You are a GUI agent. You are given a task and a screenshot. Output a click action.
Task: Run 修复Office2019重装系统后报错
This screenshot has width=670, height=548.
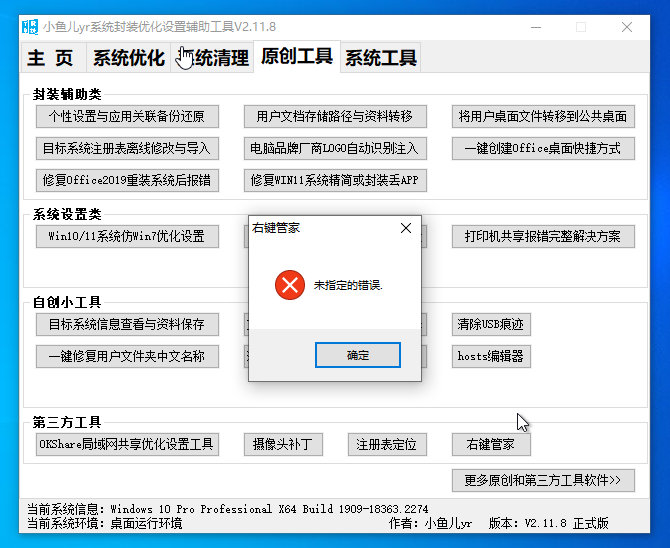coord(126,180)
